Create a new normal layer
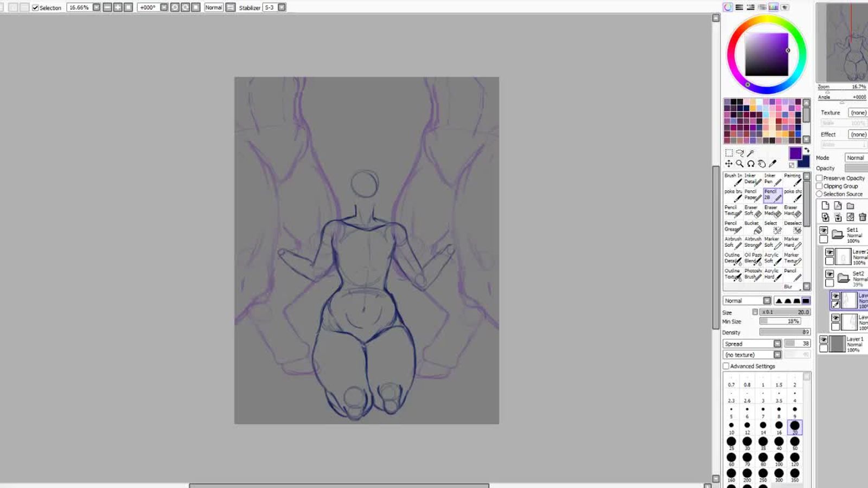The width and height of the screenshot is (868, 488). click(825, 206)
